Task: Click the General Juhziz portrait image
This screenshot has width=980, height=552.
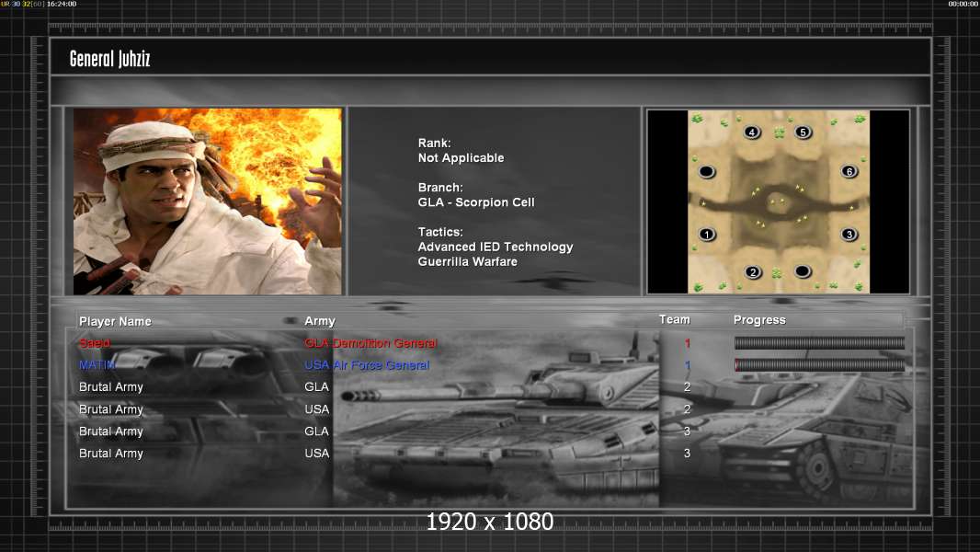Action: (x=208, y=201)
